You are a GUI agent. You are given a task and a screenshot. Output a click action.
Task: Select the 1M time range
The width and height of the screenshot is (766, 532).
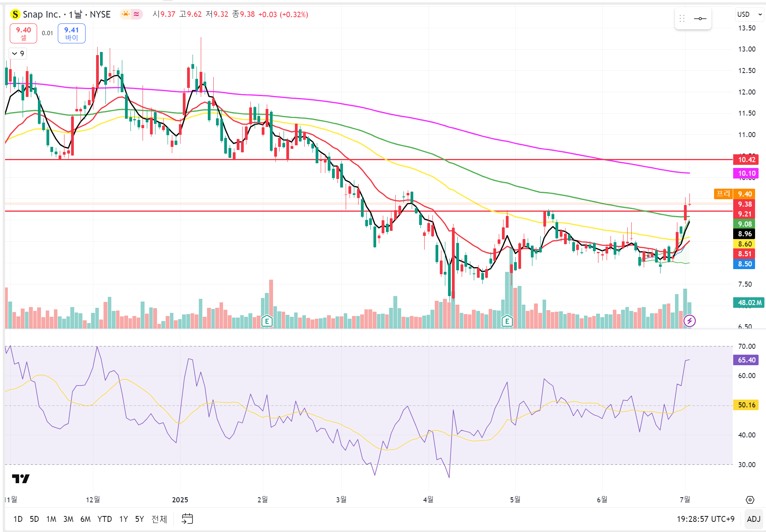51,519
